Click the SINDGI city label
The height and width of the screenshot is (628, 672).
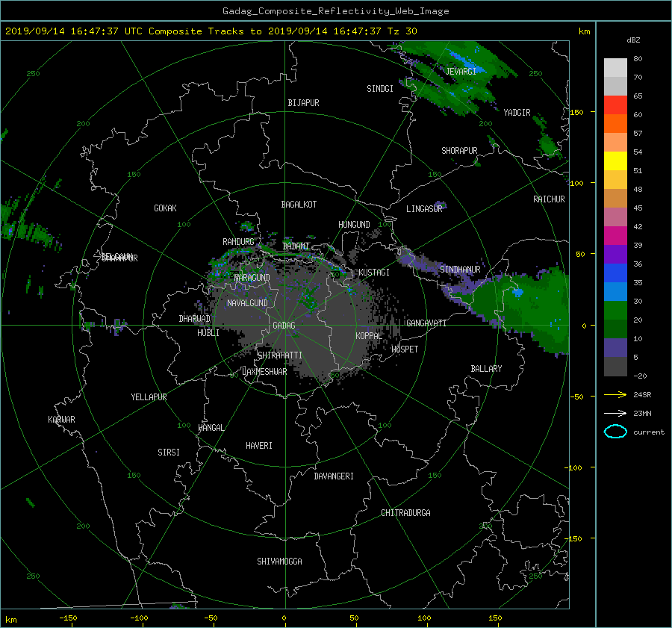tap(380, 89)
